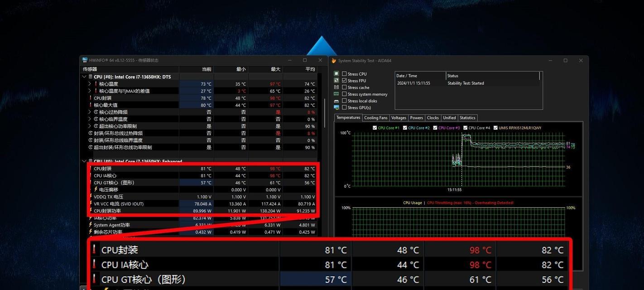The width and height of the screenshot is (644, 290).
Task: Click lightning icon of System Agent功率 row
Action: pyautogui.click(x=91, y=225)
